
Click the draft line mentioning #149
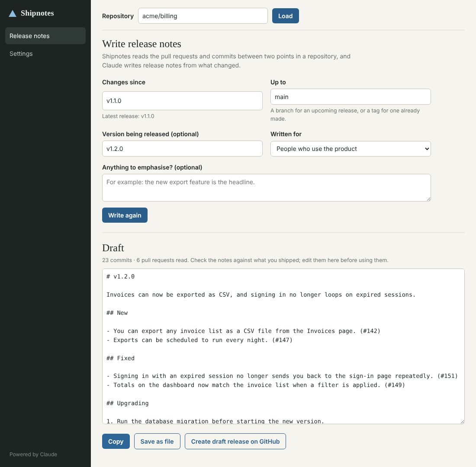(x=256, y=385)
